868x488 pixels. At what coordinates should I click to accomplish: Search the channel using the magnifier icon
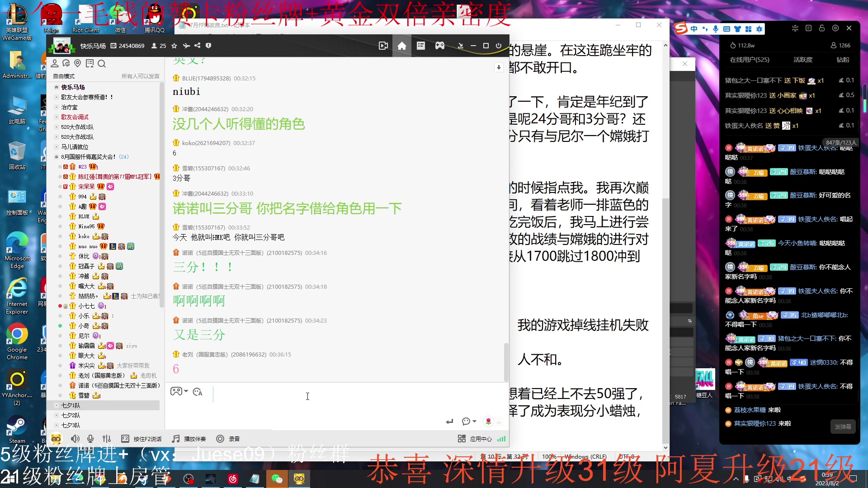point(102,63)
